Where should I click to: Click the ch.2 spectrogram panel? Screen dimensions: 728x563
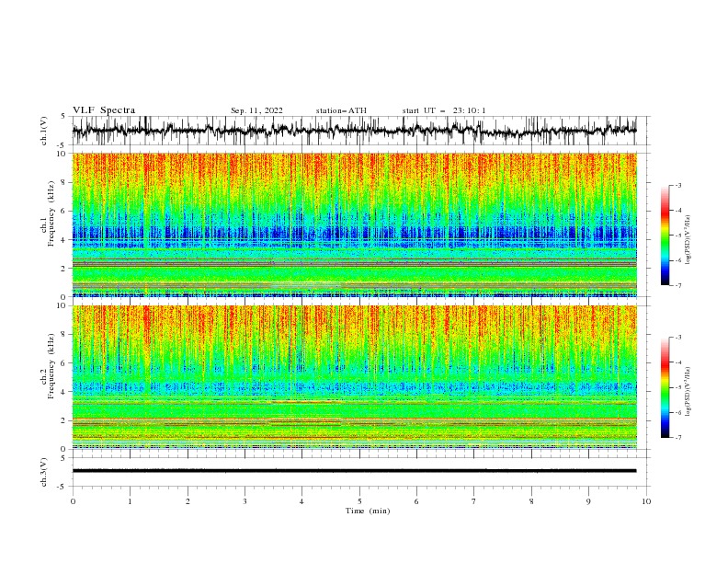(354, 377)
